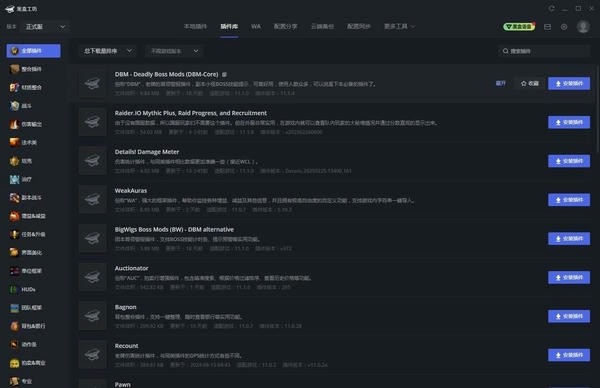Image resolution: width=600 pixels, height=388 pixels.
Task: Switch to the 插件库 tab
Action: (229, 26)
